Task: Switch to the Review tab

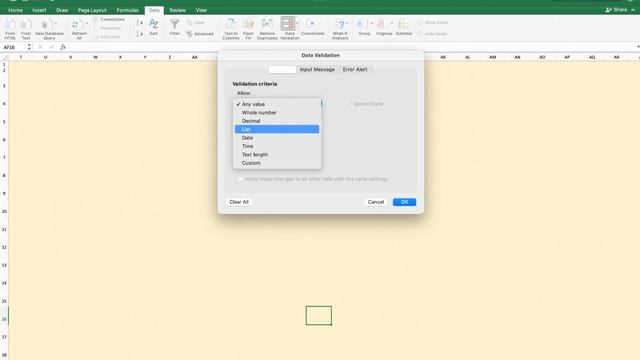Action: (178, 10)
